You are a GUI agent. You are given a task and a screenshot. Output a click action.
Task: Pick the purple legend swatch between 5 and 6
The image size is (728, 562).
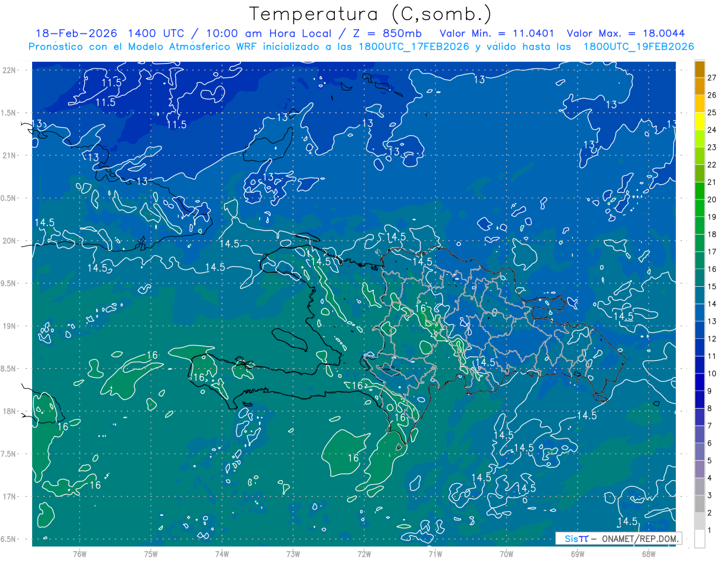(x=699, y=452)
